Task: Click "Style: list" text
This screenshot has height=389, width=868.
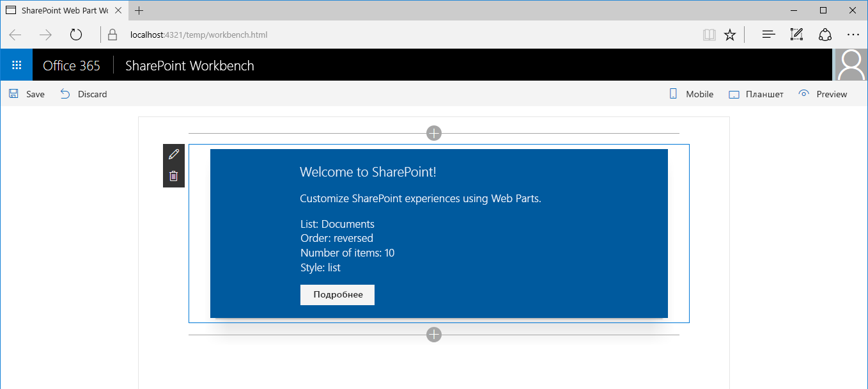Action: coord(321,267)
